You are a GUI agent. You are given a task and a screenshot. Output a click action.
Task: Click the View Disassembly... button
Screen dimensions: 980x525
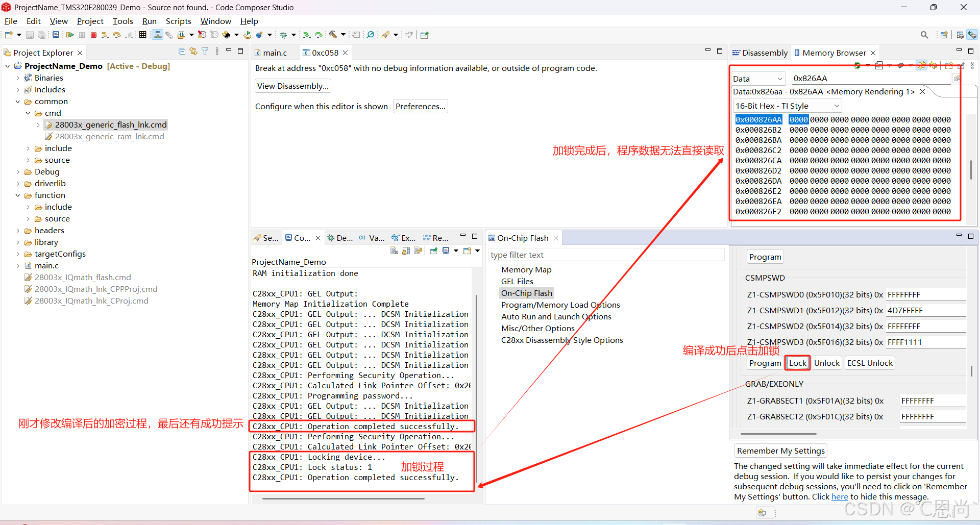click(293, 86)
